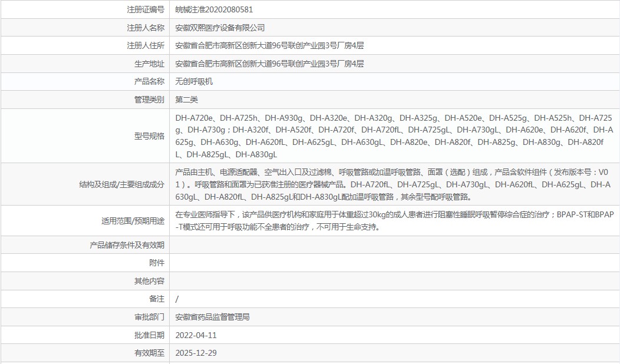Select the authority 安徽省药品监督管理局
The image size is (620, 364).
point(212,317)
